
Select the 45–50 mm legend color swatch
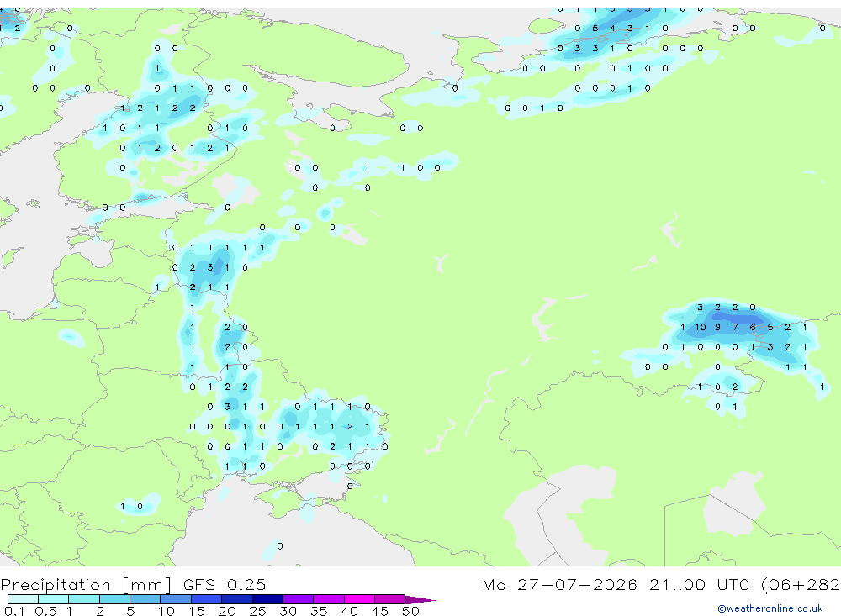point(390,599)
